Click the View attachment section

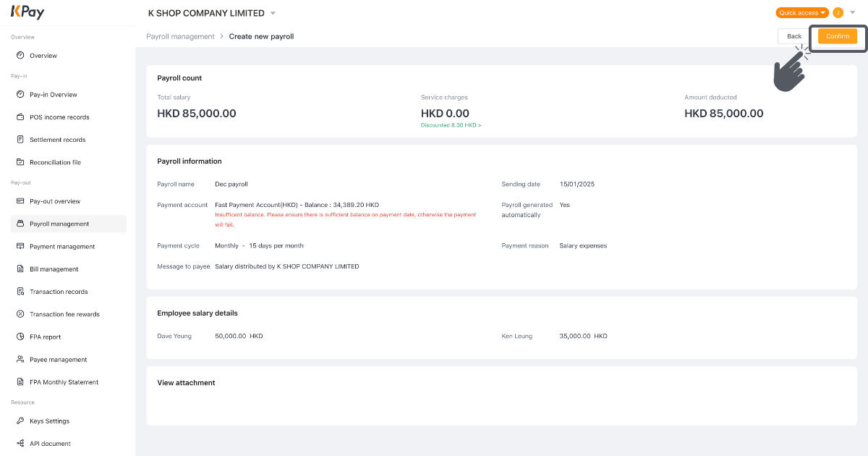coord(184,382)
